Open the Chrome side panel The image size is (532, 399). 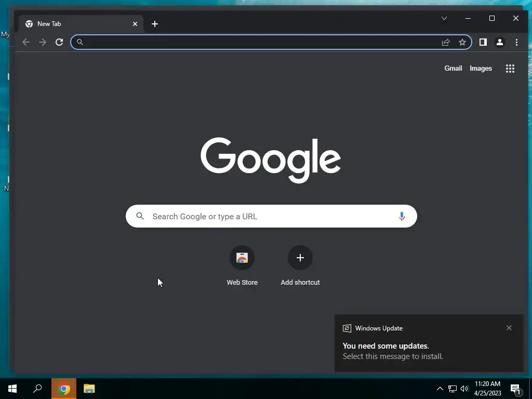pyautogui.click(x=483, y=42)
